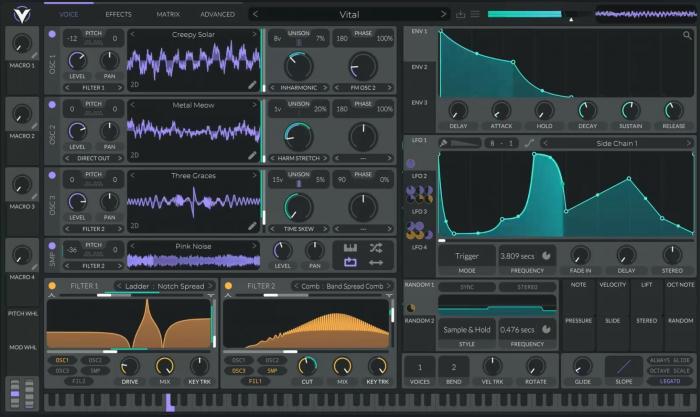Edit Creepy Solar wavetable with pencil icon
Viewport: 700px width, 417px height.
coord(252,85)
